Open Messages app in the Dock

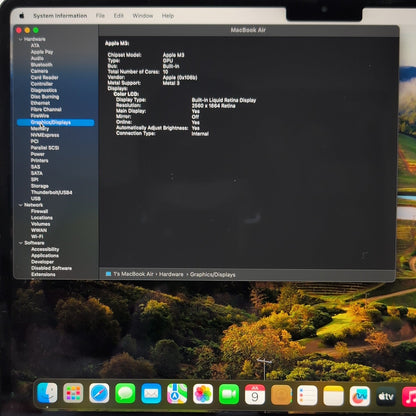click(x=125, y=394)
